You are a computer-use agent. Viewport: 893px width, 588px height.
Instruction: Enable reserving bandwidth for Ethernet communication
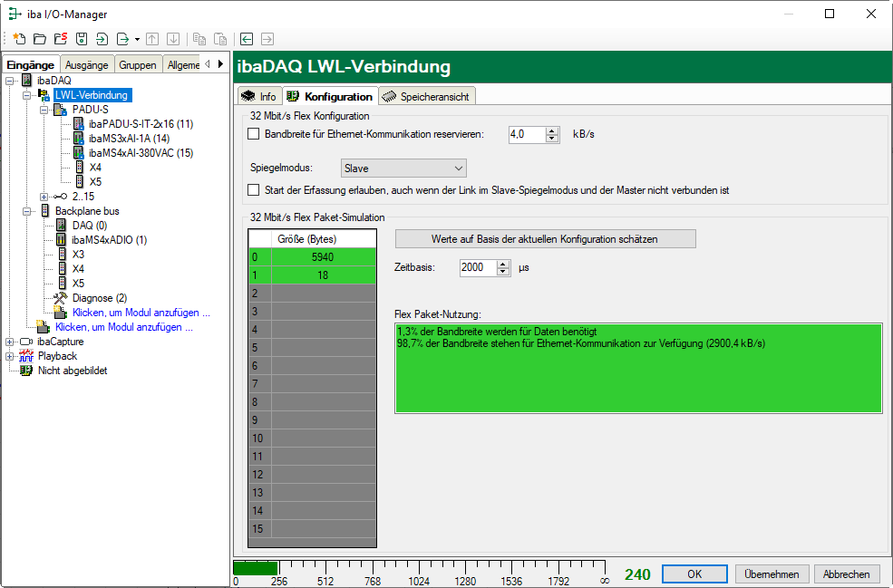point(254,134)
